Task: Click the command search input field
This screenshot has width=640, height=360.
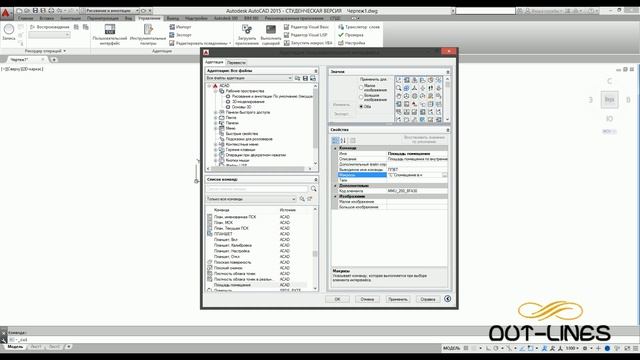Action: [257, 189]
